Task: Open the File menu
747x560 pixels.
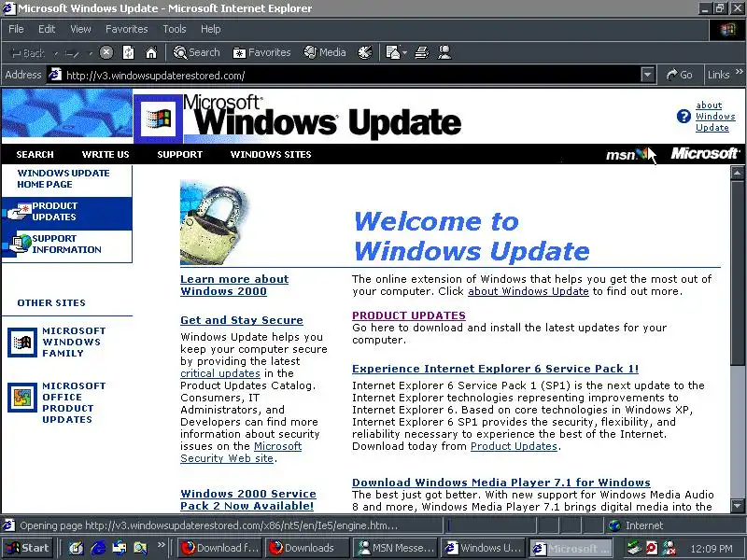Action: coord(16,29)
